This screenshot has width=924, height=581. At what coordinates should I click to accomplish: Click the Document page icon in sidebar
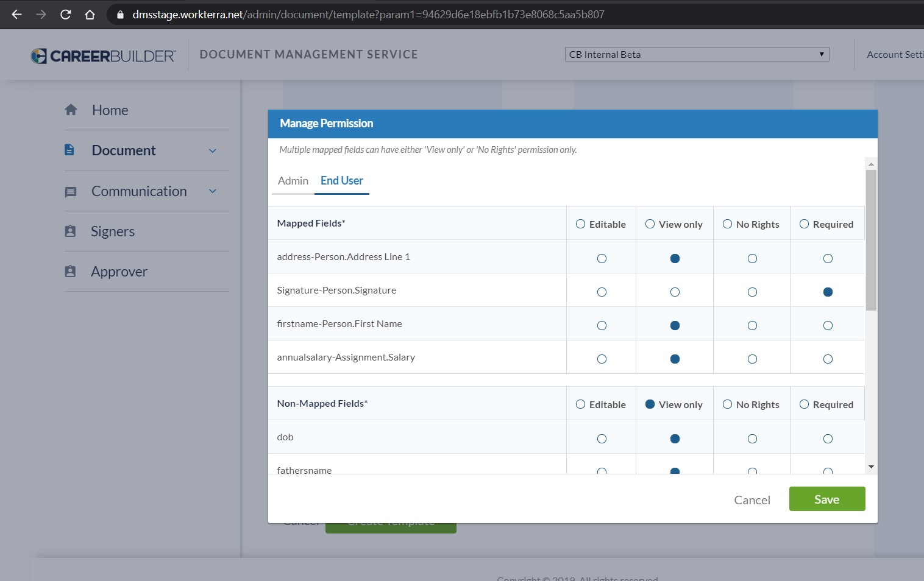tap(71, 150)
